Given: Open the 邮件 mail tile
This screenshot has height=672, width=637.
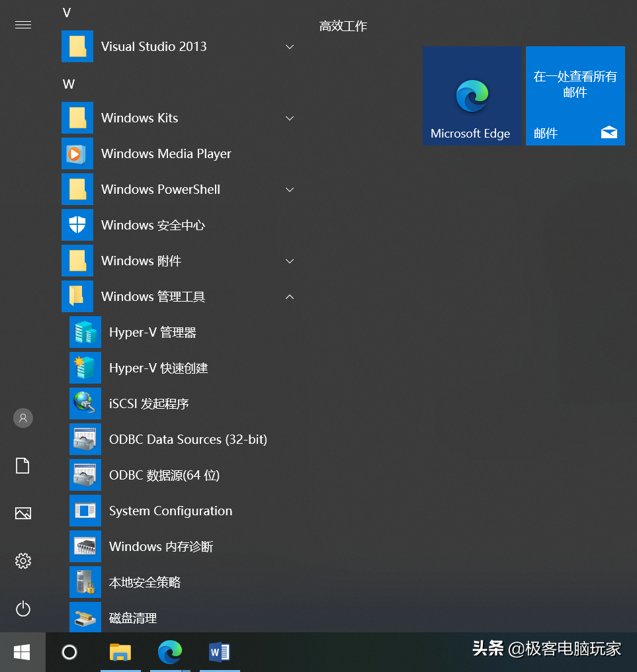Looking at the screenshot, I should 575,96.
